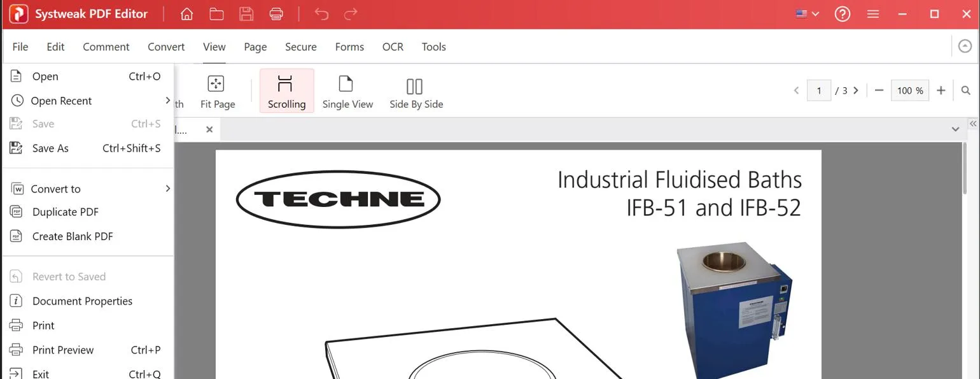
Task: Open the Comment menu tab
Action: click(106, 46)
